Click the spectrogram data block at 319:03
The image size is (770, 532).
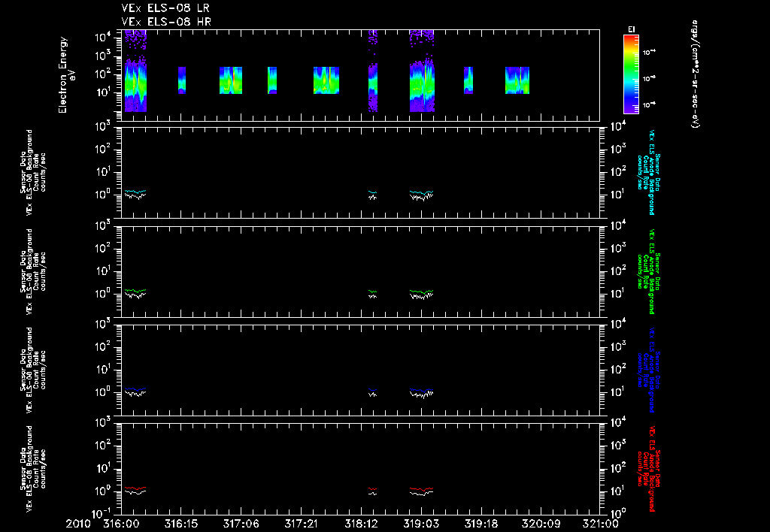click(422, 71)
